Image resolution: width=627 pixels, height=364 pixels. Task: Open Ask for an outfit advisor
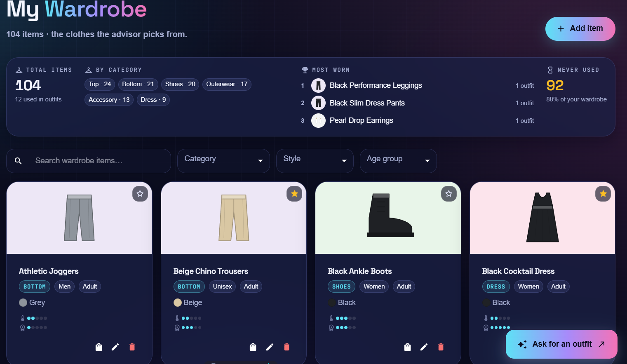click(561, 344)
